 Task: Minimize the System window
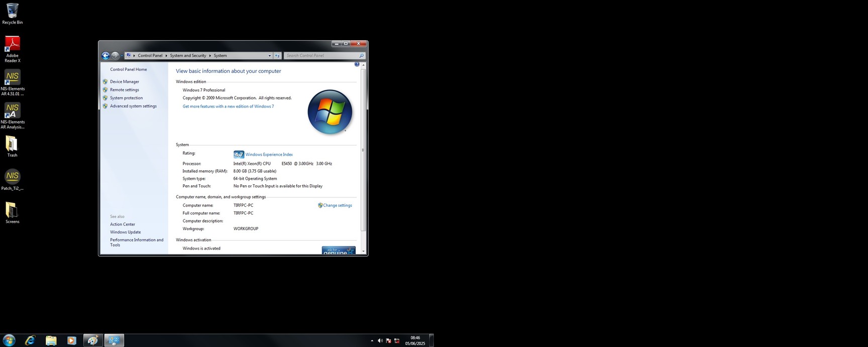coord(337,44)
